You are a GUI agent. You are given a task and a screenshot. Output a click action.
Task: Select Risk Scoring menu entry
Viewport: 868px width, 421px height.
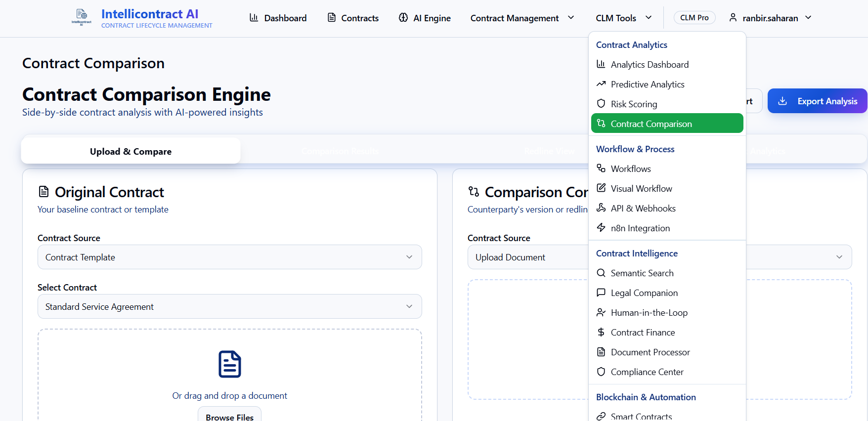pyautogui.click(x=667, y=104)
